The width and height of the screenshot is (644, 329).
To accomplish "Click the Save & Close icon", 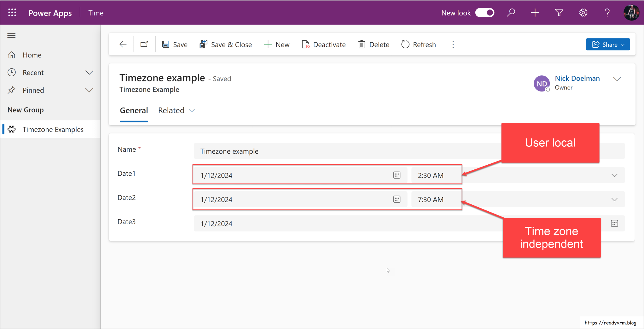I will (203, 44).
